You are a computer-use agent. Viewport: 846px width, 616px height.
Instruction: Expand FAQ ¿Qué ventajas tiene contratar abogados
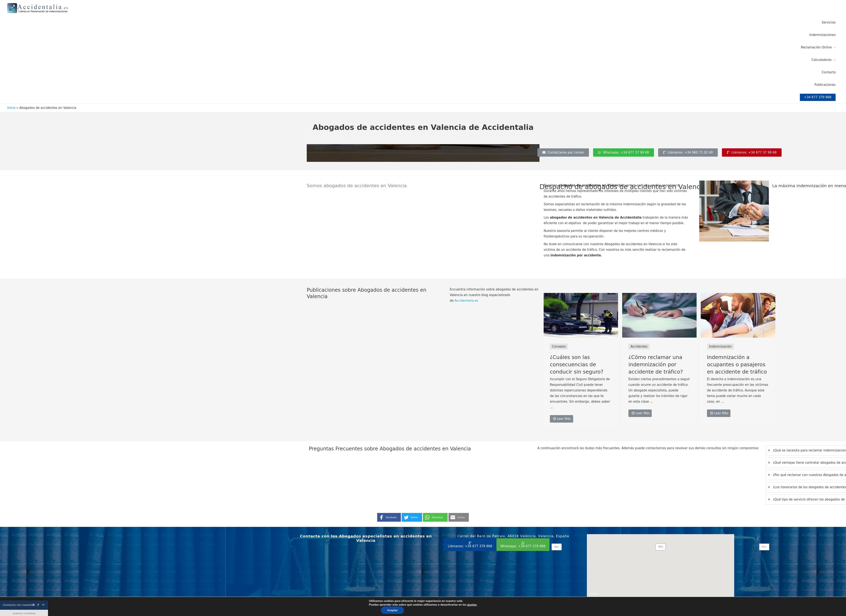pos(806,463)
